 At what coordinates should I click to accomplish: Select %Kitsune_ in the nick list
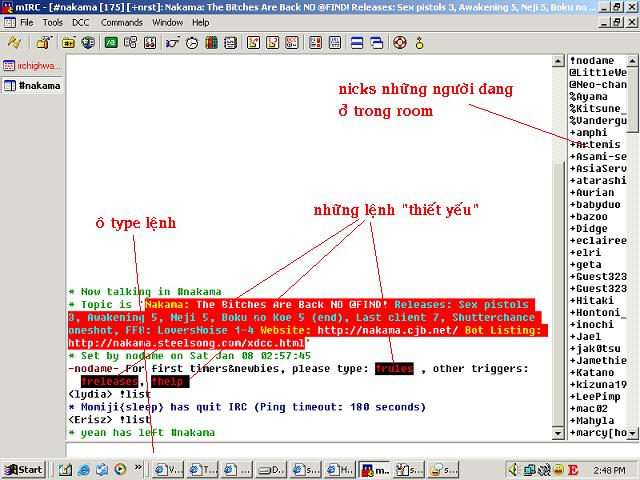598,109
